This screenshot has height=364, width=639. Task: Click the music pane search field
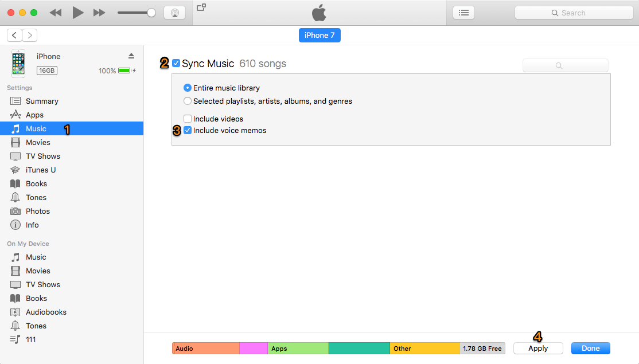[x=566, y=65]
